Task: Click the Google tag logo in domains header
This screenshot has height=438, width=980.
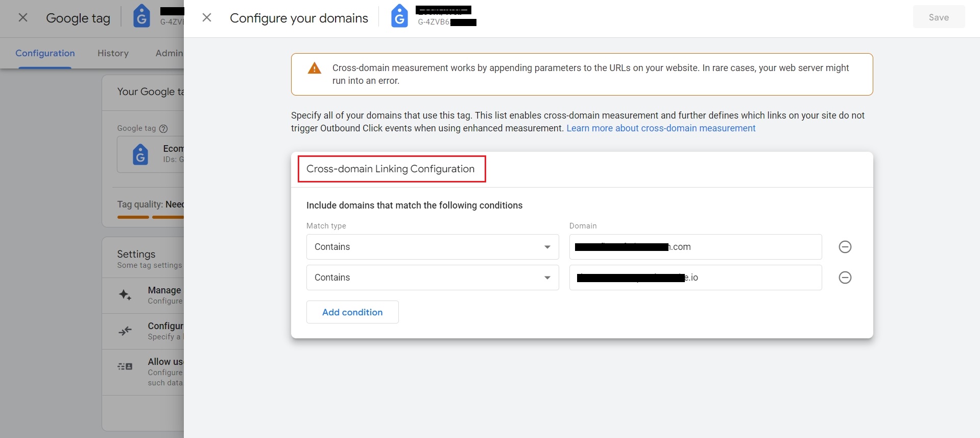Action: coord(399,16)
